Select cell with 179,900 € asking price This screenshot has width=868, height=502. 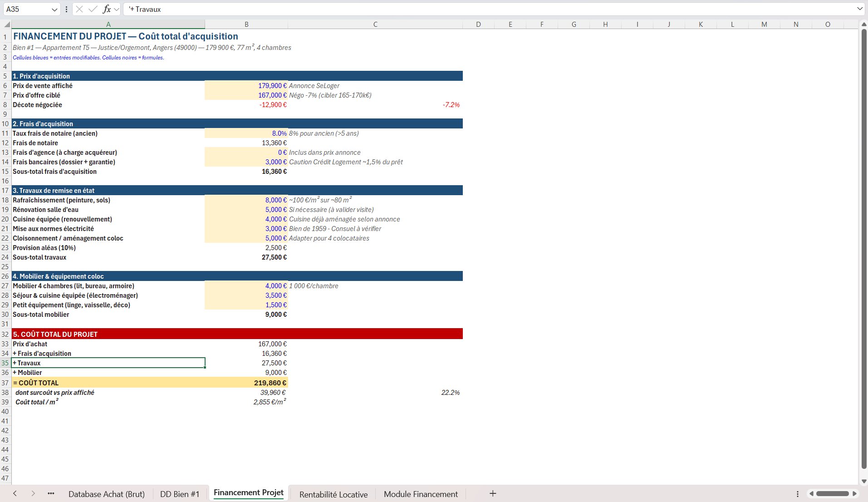pos(246,86)
